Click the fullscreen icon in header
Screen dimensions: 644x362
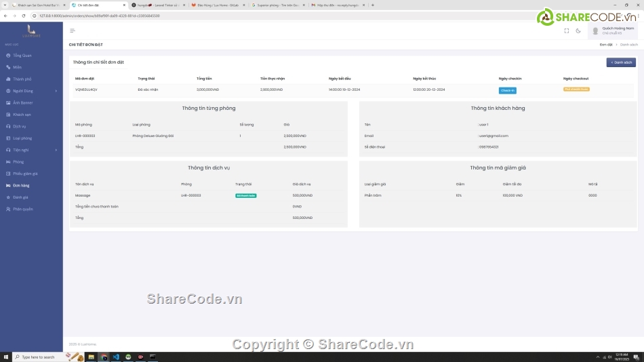click(x=566, y=31)
